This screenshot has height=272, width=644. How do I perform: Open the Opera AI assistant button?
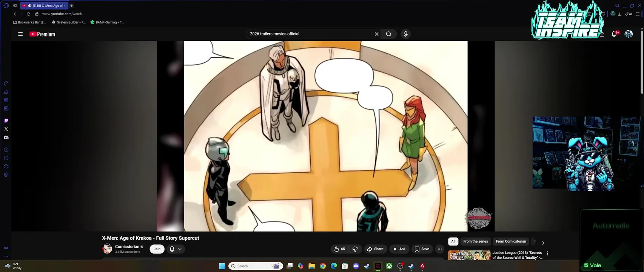pos(629,14)
